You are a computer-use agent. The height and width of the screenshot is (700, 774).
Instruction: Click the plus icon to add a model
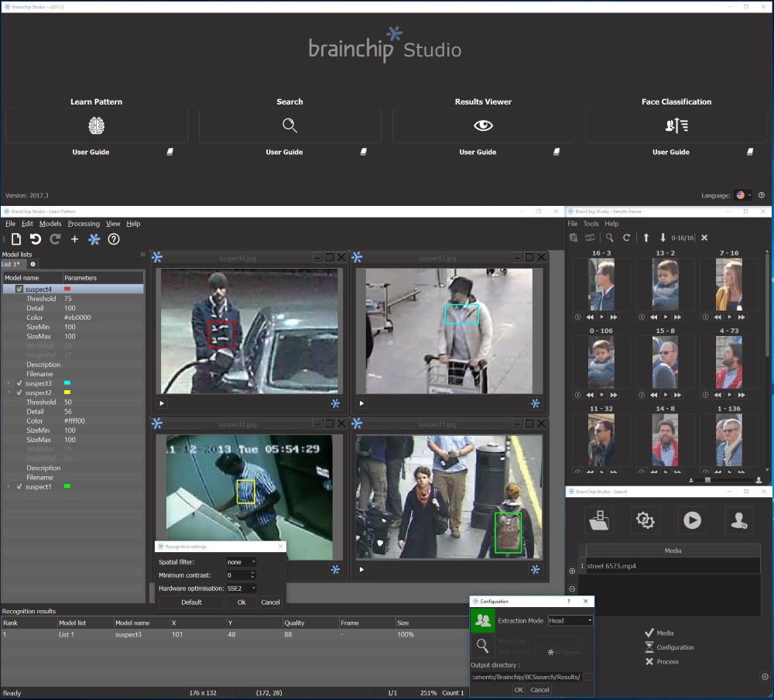click(74, 239)
